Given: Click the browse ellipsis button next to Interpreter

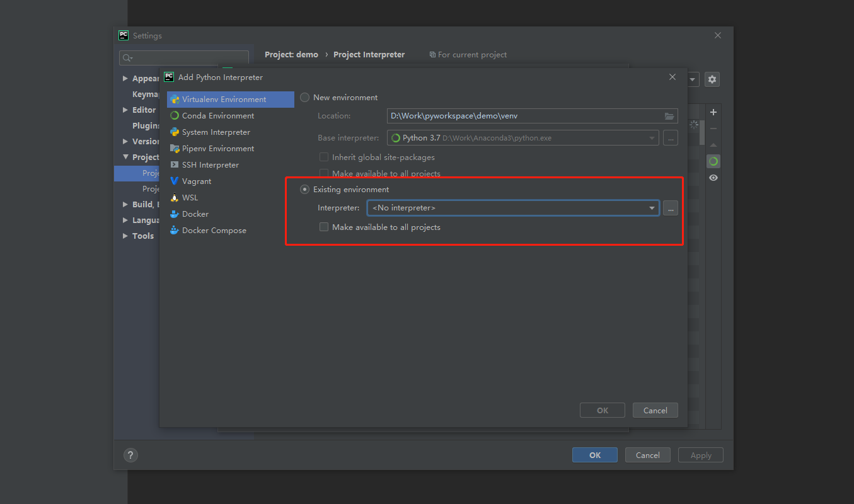Looking at the screenshot, I should 671,208.
